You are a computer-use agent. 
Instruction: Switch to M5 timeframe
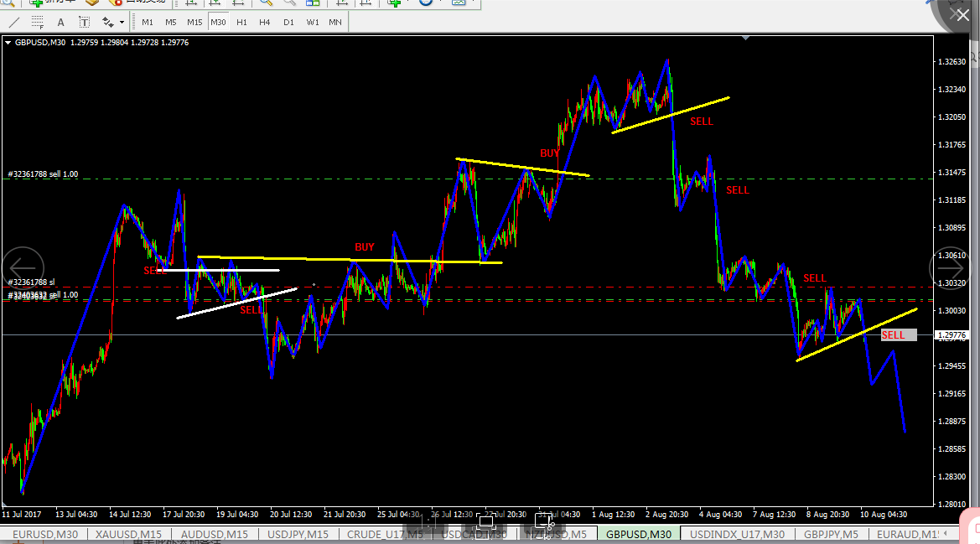[x=171, y=23]
